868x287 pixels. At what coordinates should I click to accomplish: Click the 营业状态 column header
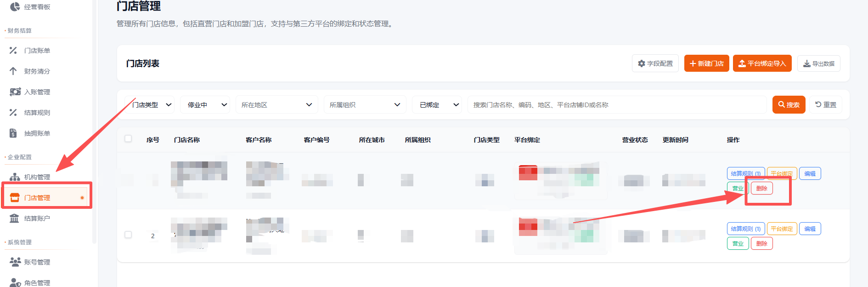tap(635, 140)
